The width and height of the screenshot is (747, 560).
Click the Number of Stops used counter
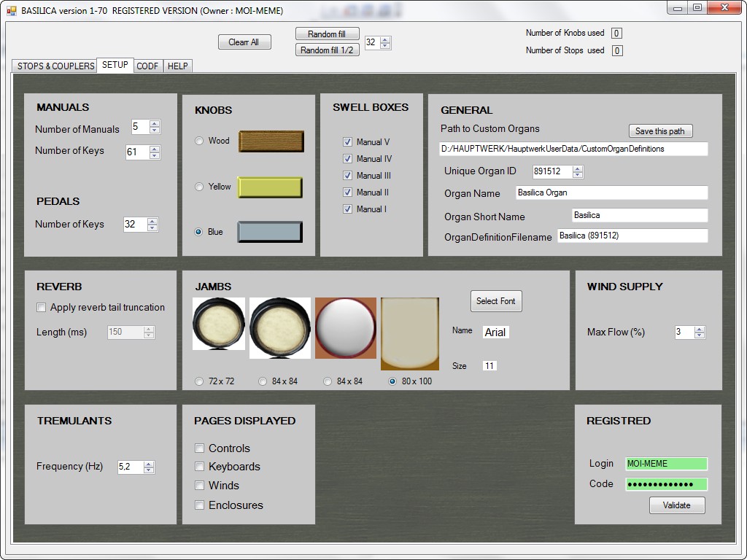point(617,50)
